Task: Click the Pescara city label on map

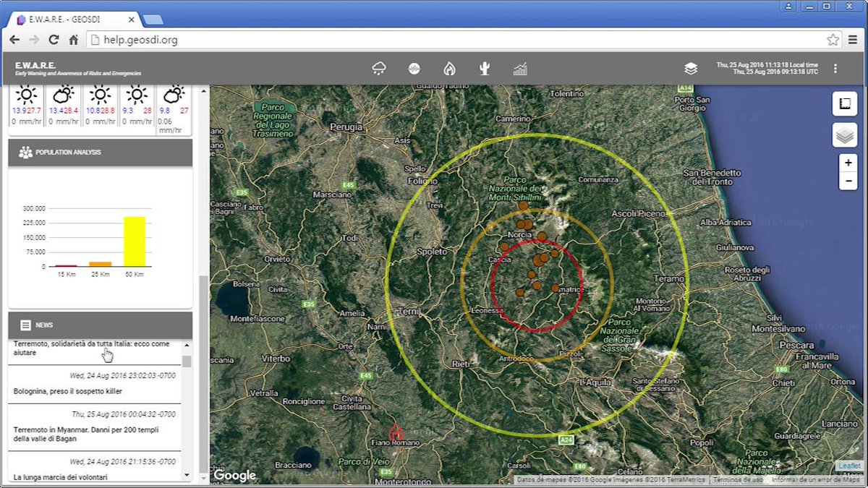Action: (x=798, y=346)
